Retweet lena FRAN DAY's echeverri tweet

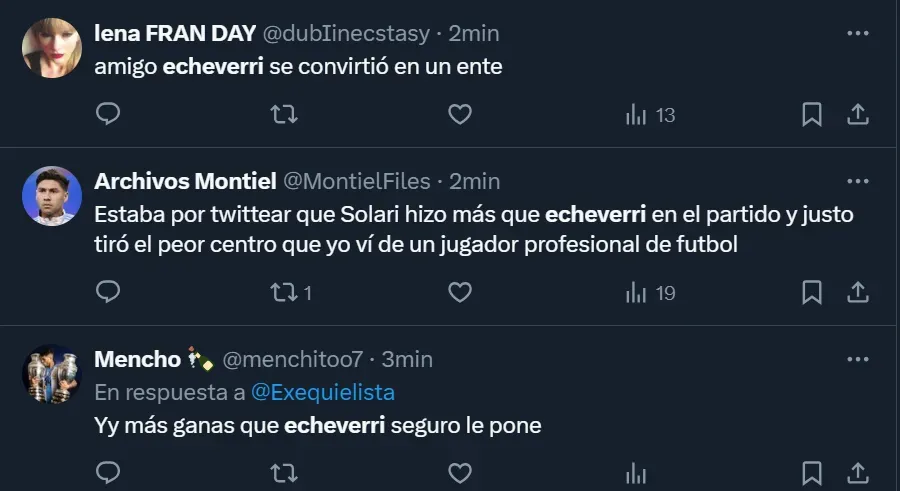(x=284, y=115)
